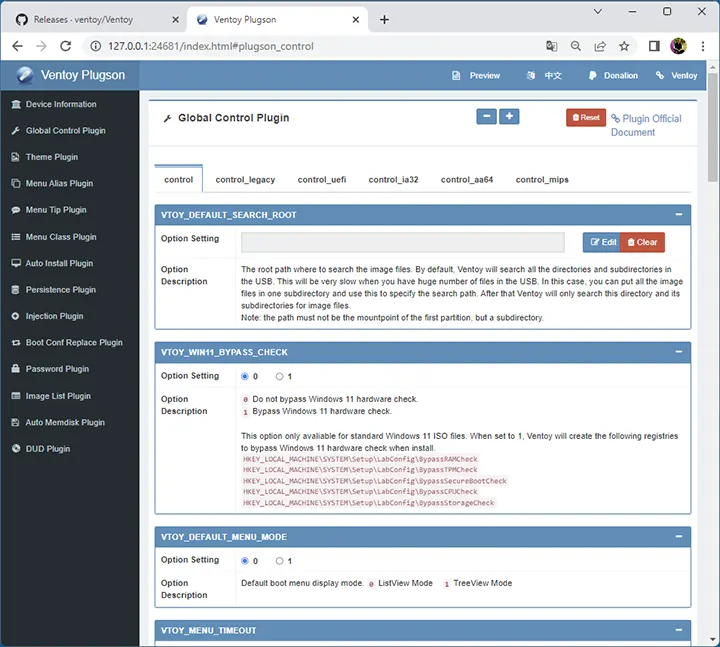Screen dimensions: 720x647
Task: Click the browser translate page icon
Action: (x=551, y=46)
